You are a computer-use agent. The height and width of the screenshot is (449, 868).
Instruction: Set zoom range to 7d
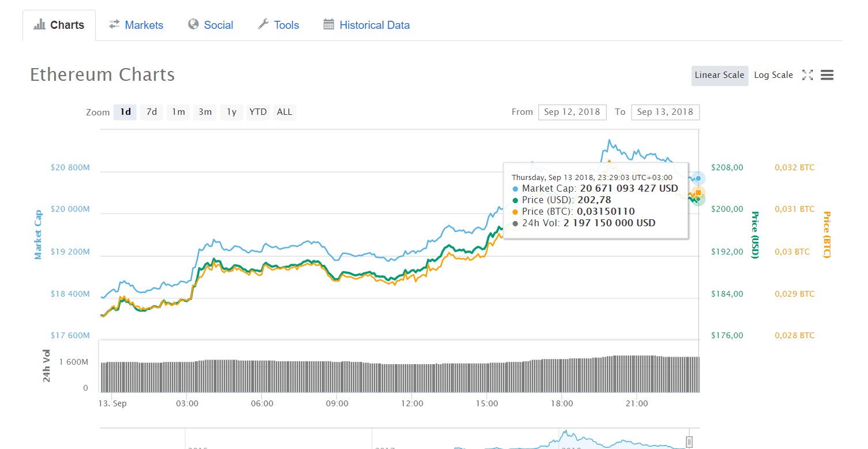(152, 112)
